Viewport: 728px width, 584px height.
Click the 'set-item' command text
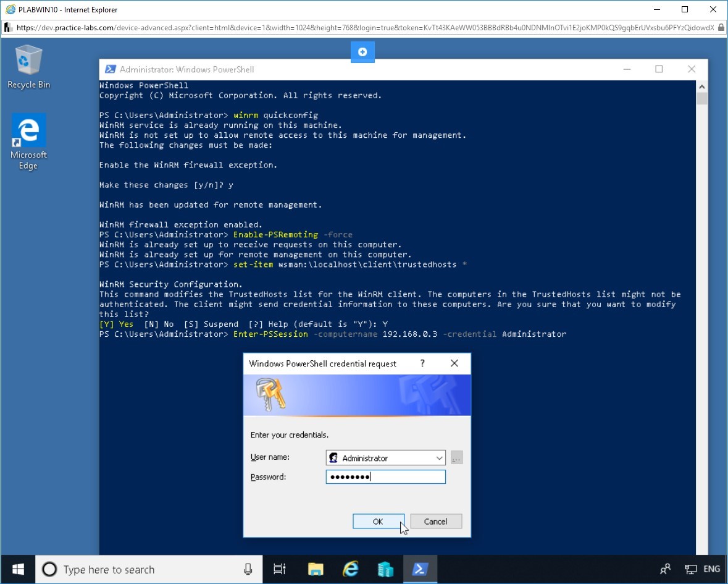click(x=253, y=264)
